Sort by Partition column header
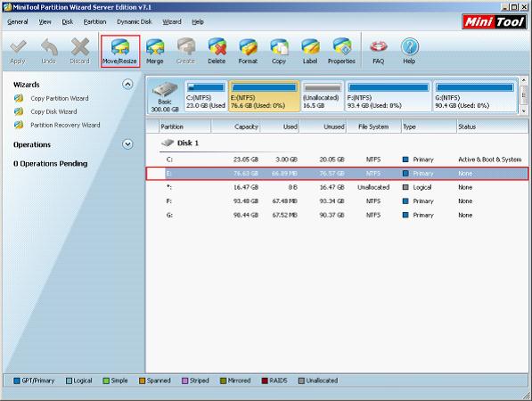The width and height of the screenshot is (532, 401). point(185,127)
